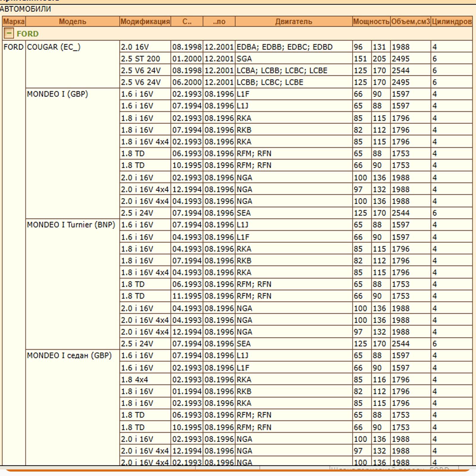Click the 11.1995 start date cell
The image size is (476, 476).
[187, 296]
